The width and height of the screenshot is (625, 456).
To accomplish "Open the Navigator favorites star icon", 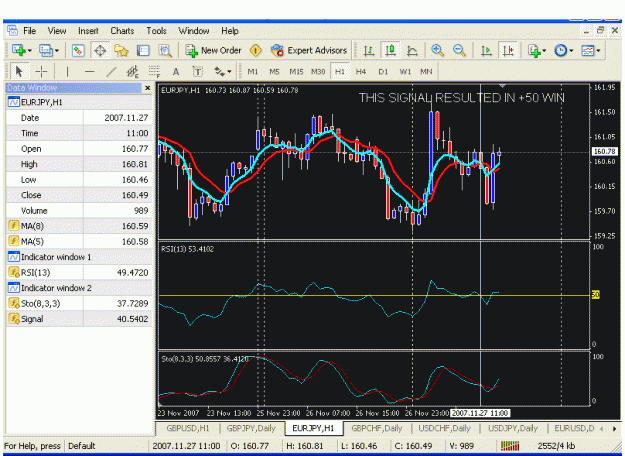I will tap(121, 51).
